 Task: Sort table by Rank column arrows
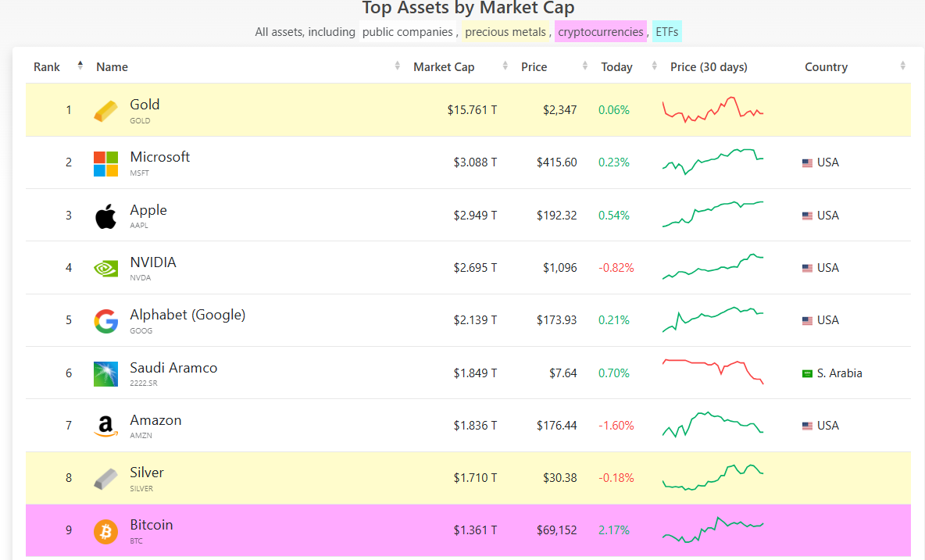(x=80, y=66)
